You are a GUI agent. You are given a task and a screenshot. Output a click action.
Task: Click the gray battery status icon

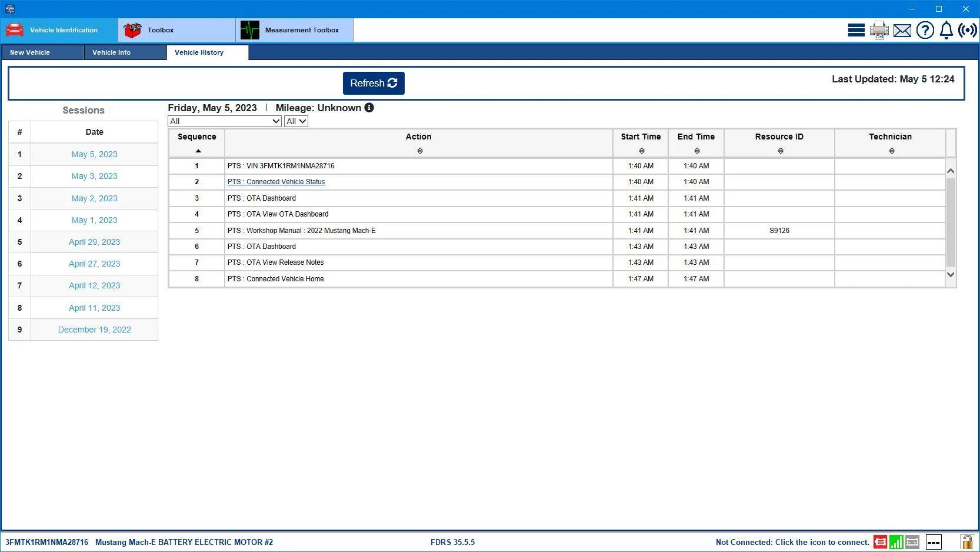(912, 542)
